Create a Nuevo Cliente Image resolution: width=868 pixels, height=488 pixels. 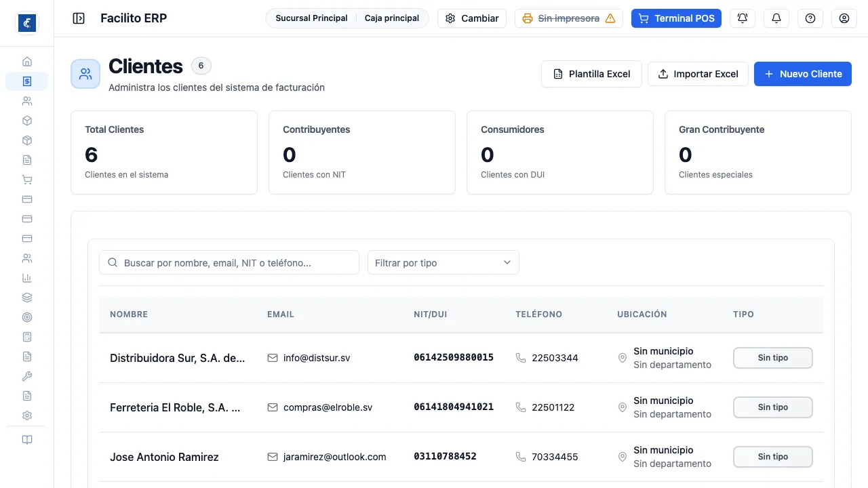(803, 74)
